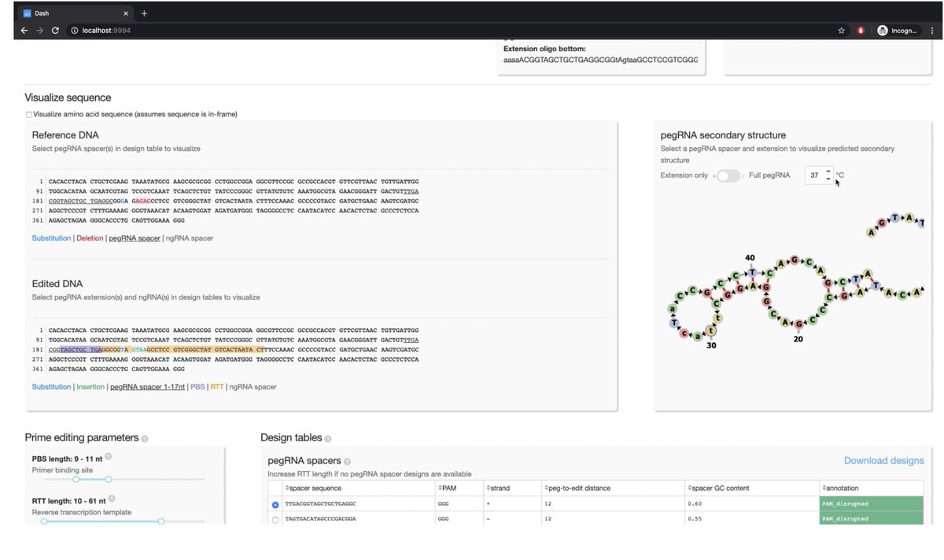The height and width of the screenshot is (560, 944).
Task: Click left handle of PBS length slider
Action: pyautogui.click(x=76, y=478)
